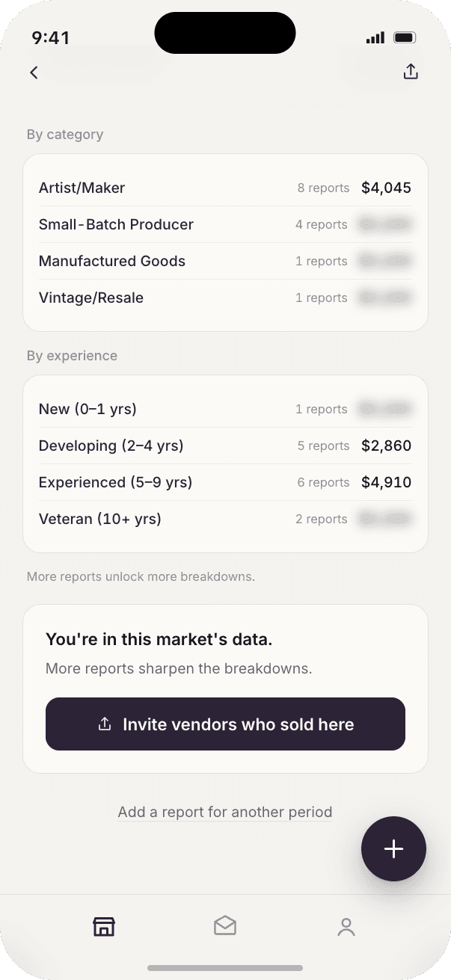451x980 pixels.
Task: Open the profile person icon
Action: tap(346, 927)
